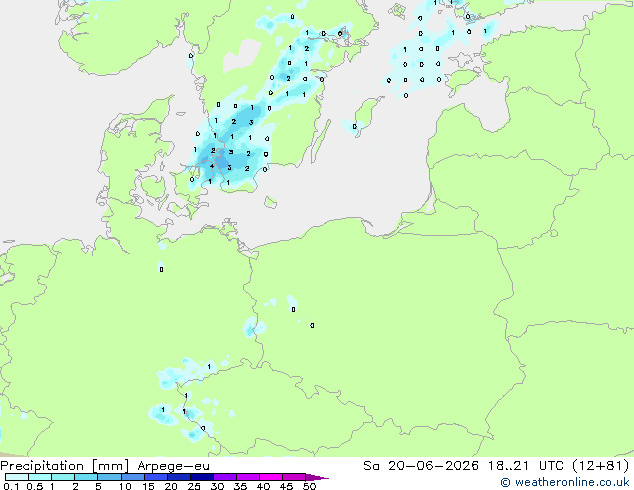Click the '18..21 UTC' time range text
Image resolution: width=634 pixels, height=490 pixels.
(x=525, y=466)
